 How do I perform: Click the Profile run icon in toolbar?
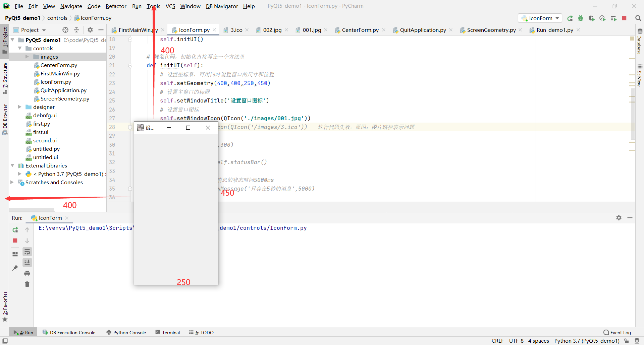click(x=602, y=18)
